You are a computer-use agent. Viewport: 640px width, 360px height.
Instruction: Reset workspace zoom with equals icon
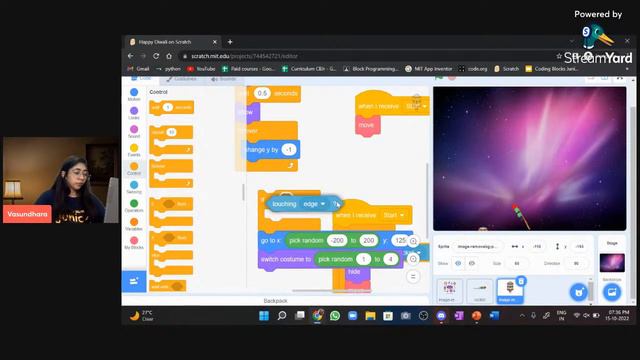pyautogui.click(x=413, y=276)
